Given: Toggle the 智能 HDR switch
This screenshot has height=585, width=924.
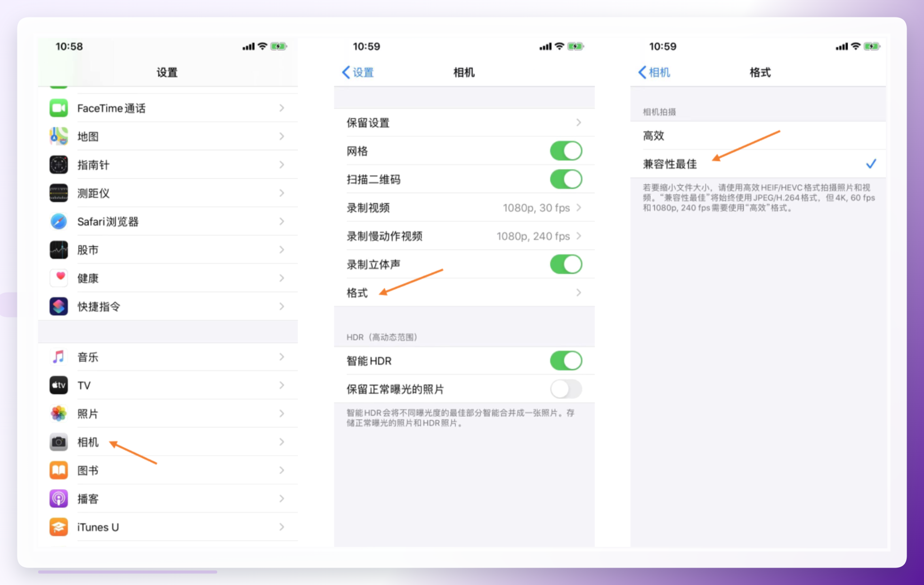Looking at the screenshot, I should click(x=566, y=361).
